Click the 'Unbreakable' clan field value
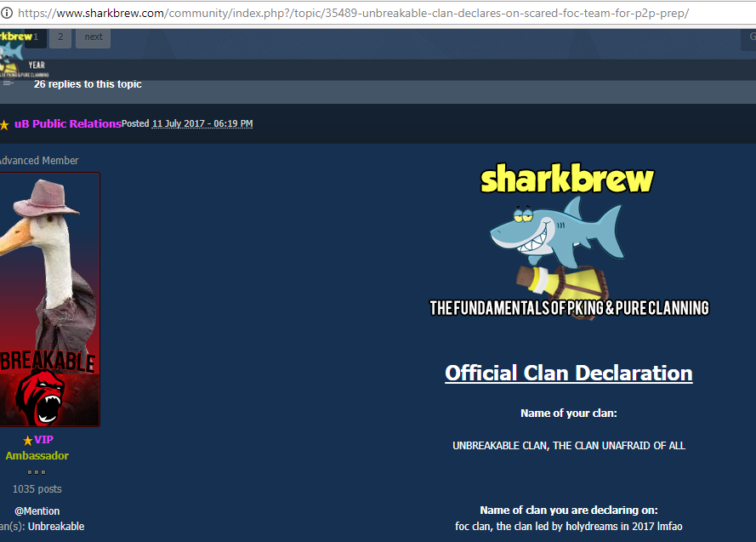Screen dimensions: 756x542 [x=56, y=527]
